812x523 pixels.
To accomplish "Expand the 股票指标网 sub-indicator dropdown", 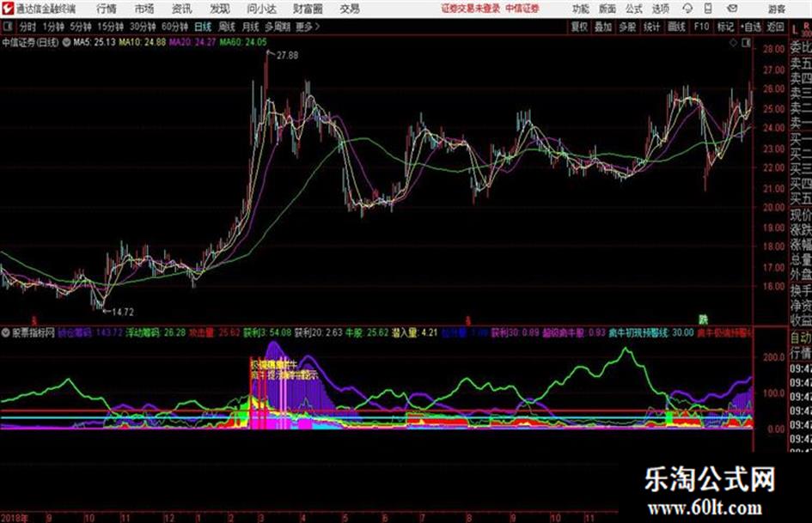I will [6, 332].
